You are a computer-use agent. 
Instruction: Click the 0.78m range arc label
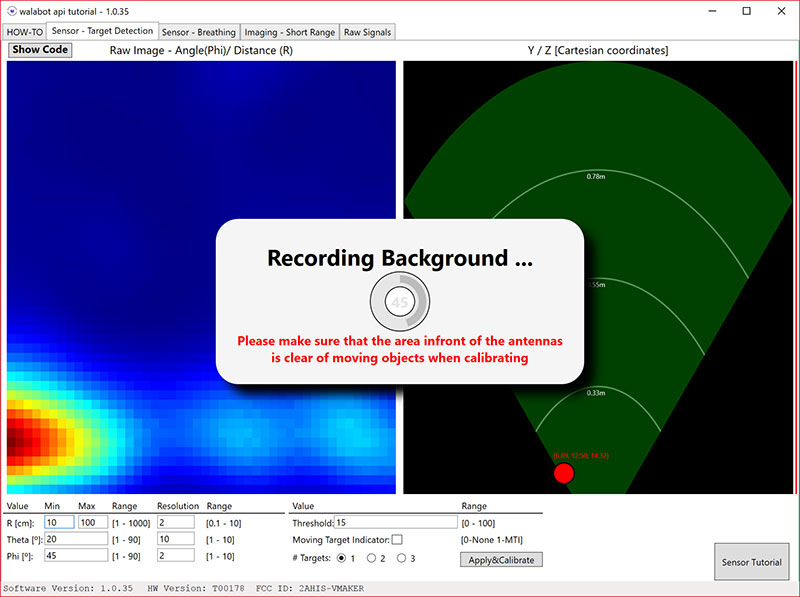595,177
